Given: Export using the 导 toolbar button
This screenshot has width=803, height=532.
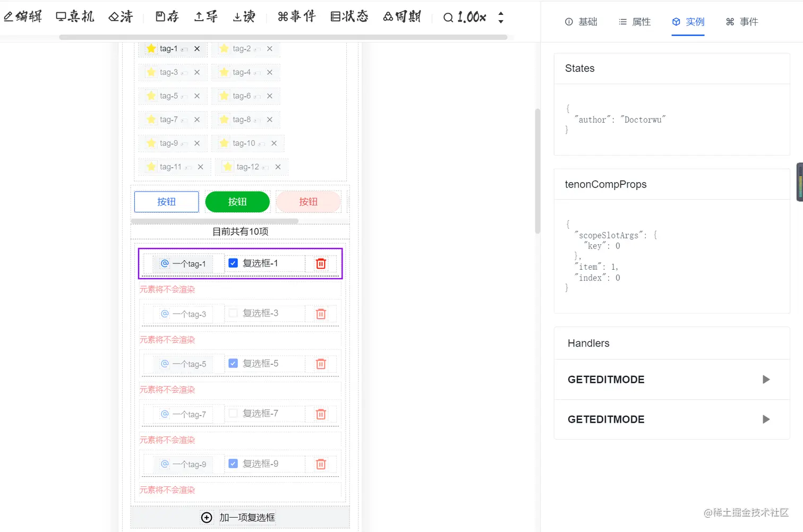Looking at the screenshot, I should (x=206, y=16).
